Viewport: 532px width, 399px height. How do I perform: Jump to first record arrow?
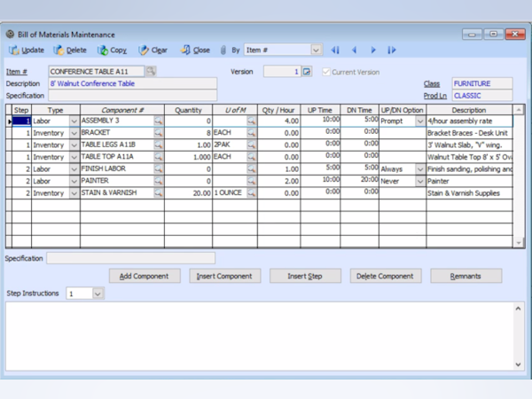point(335,51)
